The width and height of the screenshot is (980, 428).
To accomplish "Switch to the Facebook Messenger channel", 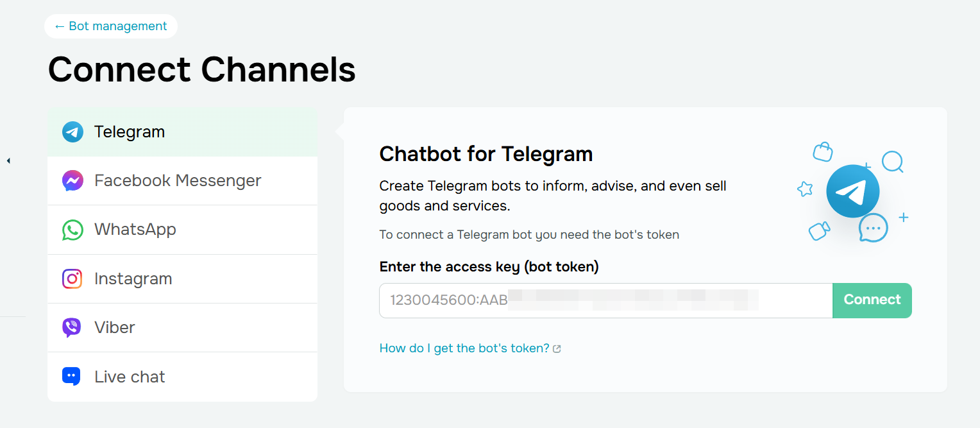I will coord(178,180).
